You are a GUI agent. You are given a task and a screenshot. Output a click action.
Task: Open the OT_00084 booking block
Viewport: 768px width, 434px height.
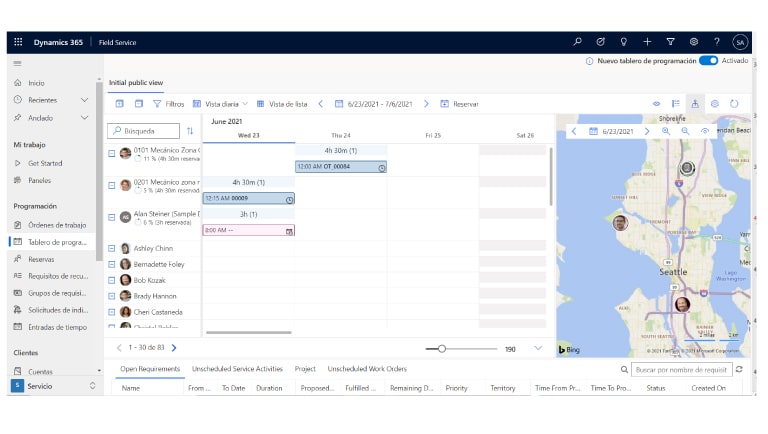(x=341, y=167)
